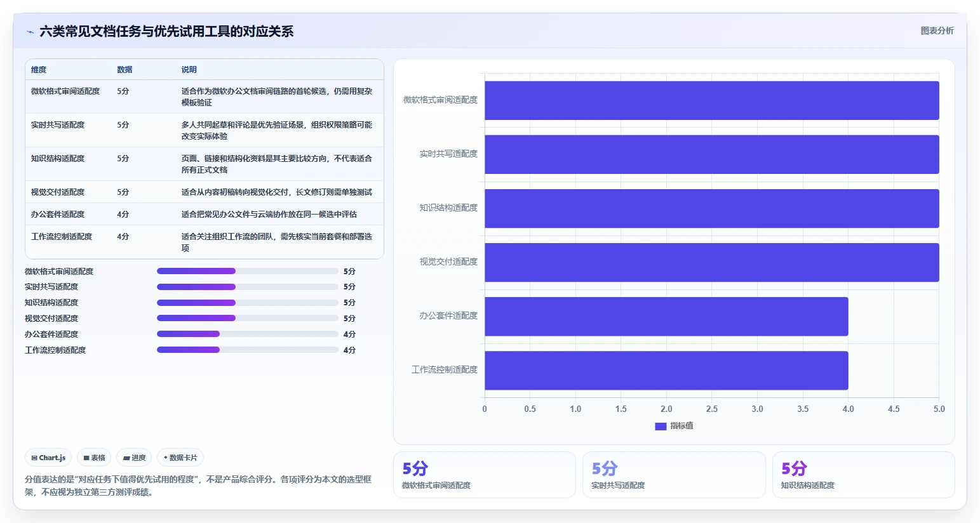Toggle the 指标值 legend color box
The height and width of the screenshot is (523, 980).
coord(661,426)
